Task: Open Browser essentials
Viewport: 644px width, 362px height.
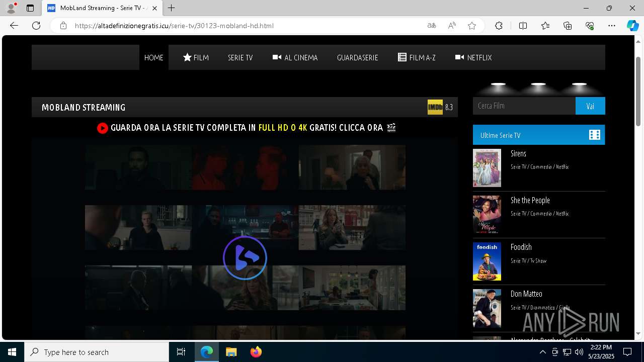Action: (x=590, y=26)
